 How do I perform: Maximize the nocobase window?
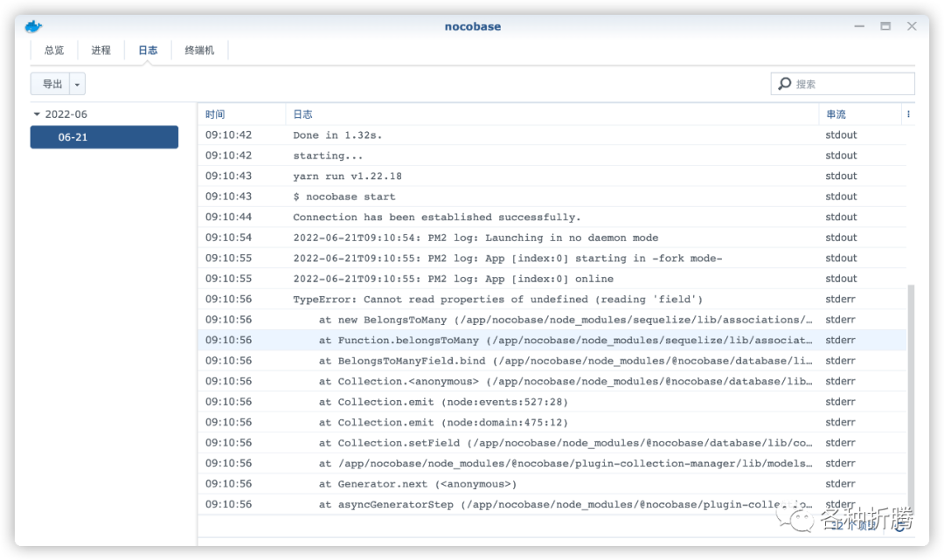point(885,26)
